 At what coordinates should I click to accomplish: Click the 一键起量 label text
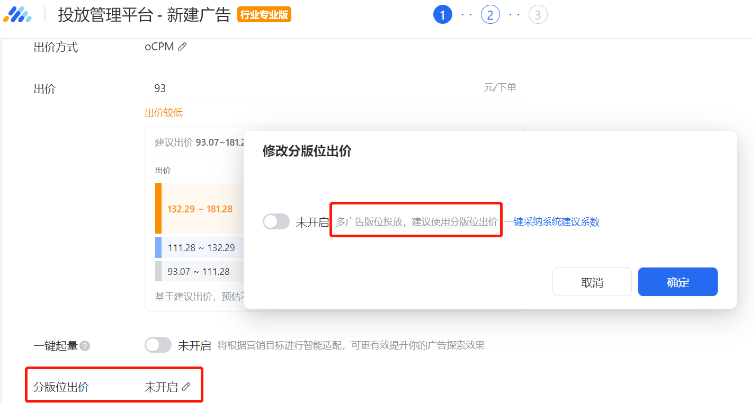[x=56, y=346]
